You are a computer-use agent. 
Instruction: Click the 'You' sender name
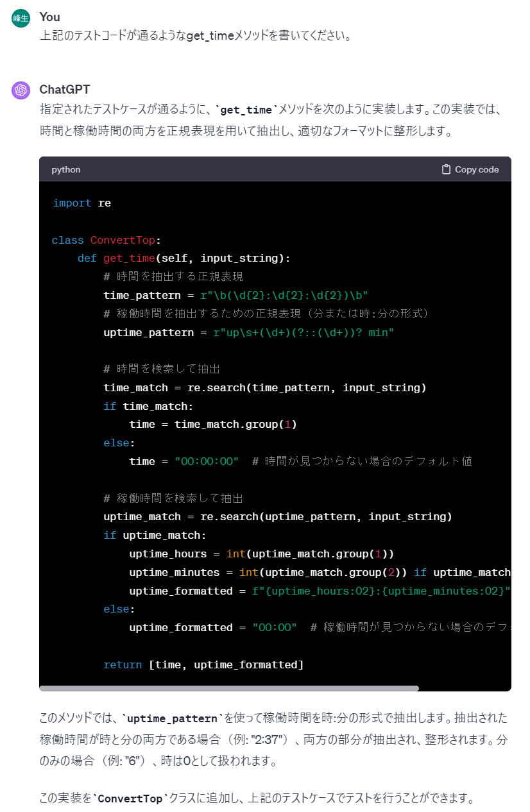(50, 17)
